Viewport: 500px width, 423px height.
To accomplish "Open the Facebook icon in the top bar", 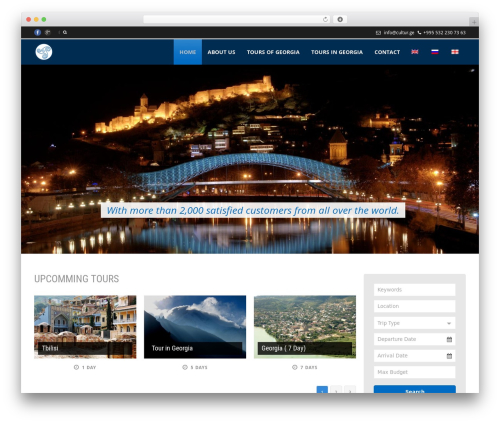I will (x=38, y=32).
